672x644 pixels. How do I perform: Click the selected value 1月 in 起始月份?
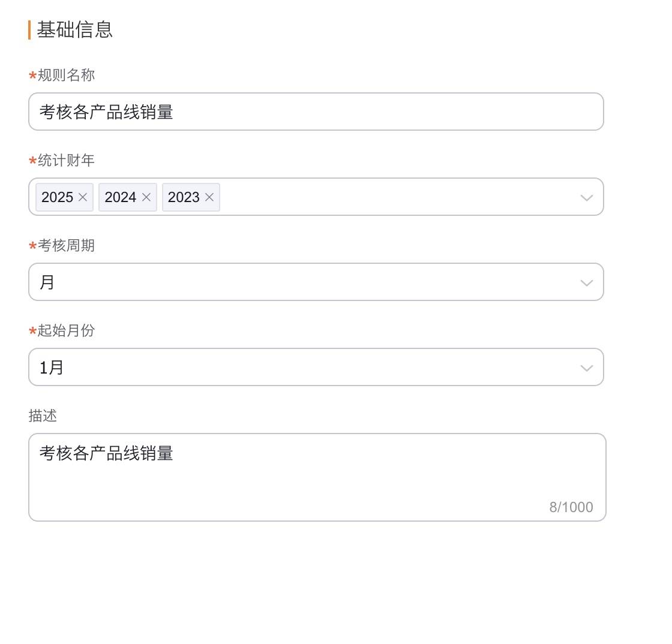pos(52,368)
